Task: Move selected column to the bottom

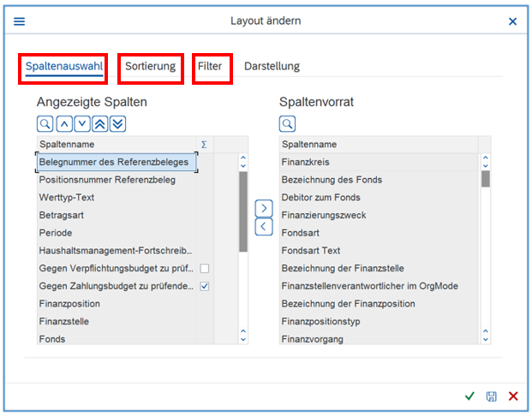Action: coord(117,124)
